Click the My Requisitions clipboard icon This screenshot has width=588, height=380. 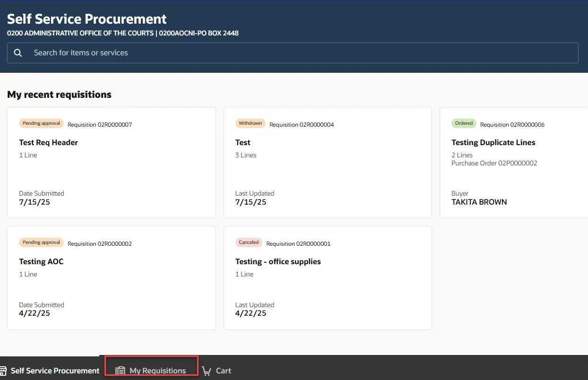[121, 371]
